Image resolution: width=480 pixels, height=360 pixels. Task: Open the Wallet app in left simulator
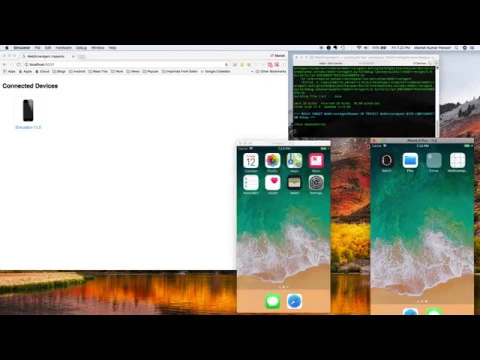tap(294, 183)
